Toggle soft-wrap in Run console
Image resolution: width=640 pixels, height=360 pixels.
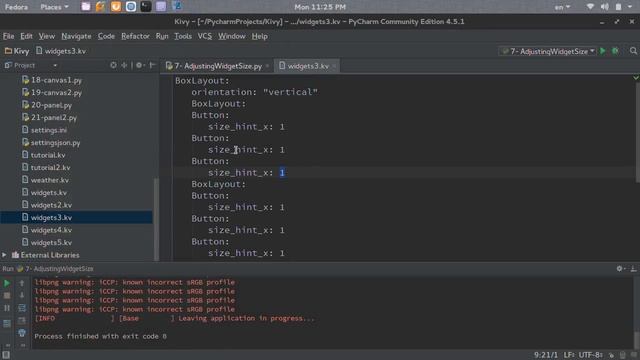pos(22,308)
